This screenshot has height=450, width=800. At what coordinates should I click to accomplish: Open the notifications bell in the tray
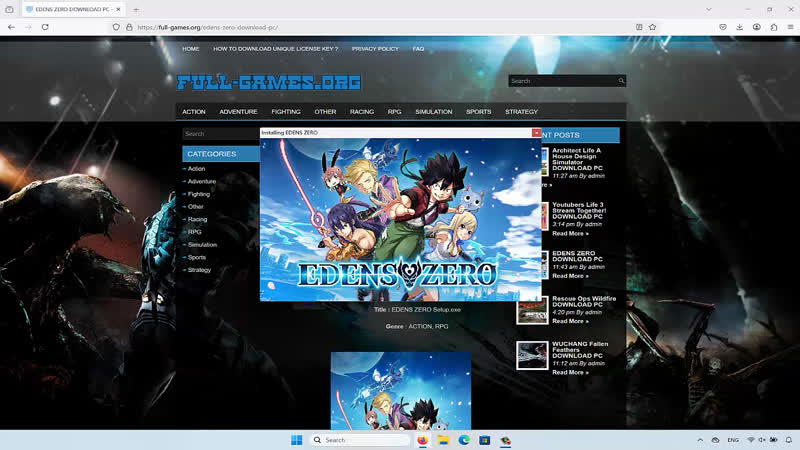pos(789,440)
